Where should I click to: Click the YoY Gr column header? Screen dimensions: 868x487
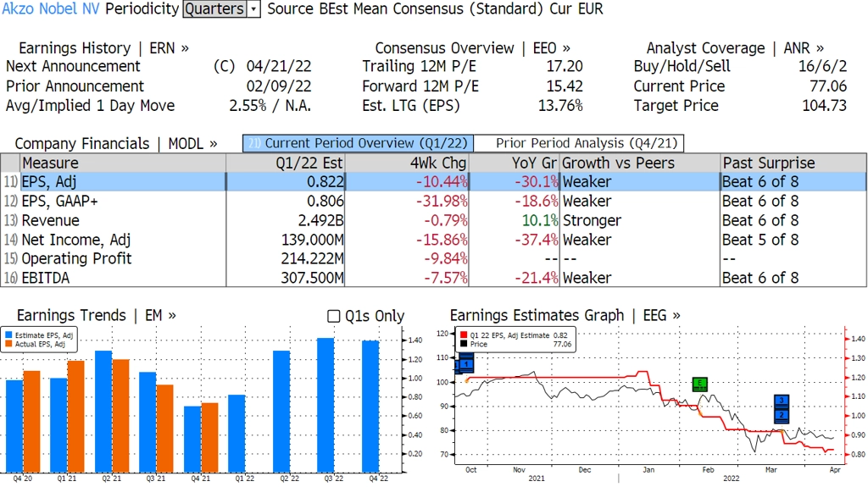(515, 163)
